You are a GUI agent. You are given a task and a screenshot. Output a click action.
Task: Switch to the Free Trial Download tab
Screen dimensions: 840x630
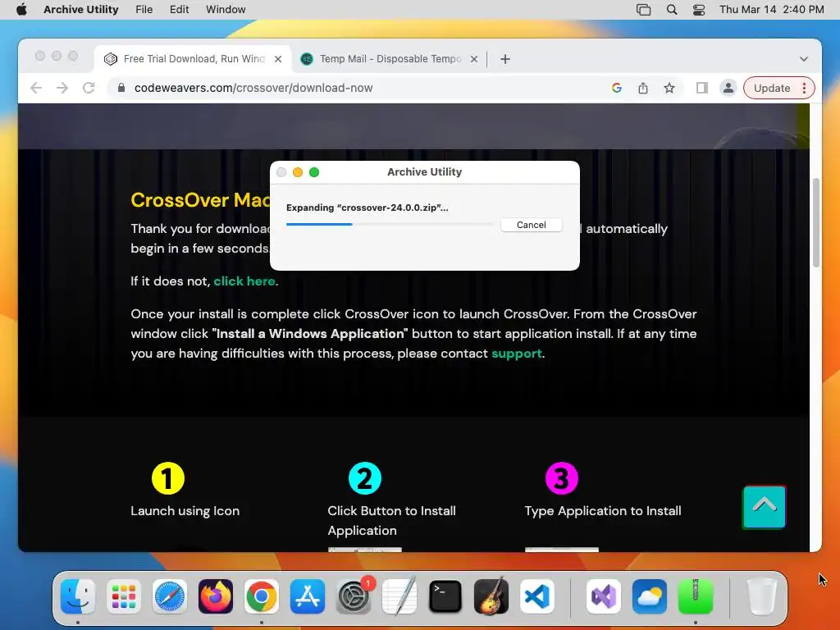(193, 59)
